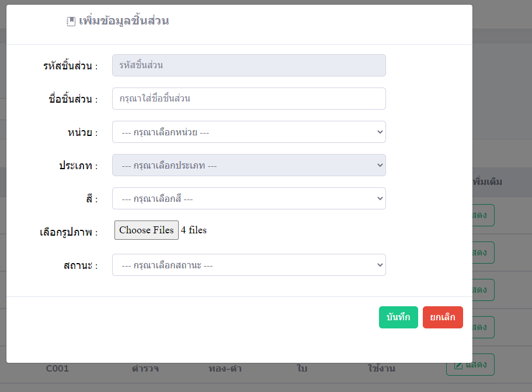The image size is (532, 392).
Task: Click the แสดง button in the C001 row
Action: [470, 365]
